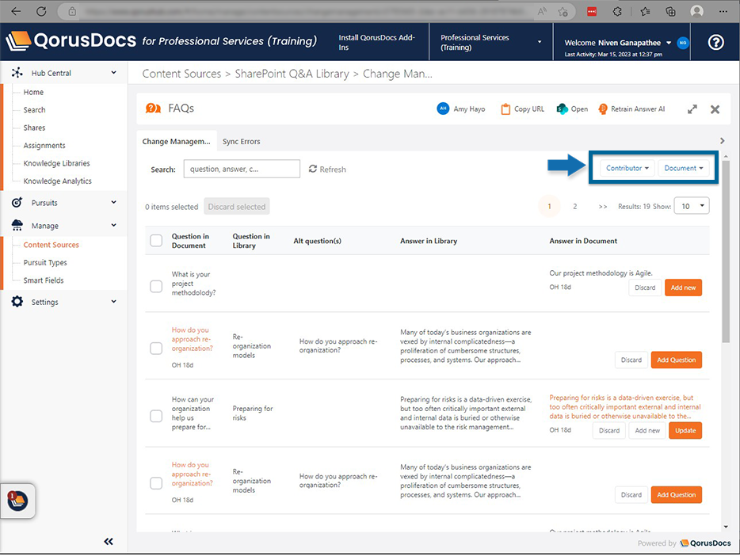
Task: Expand the Settings section chevron
Action: (114, 302)
